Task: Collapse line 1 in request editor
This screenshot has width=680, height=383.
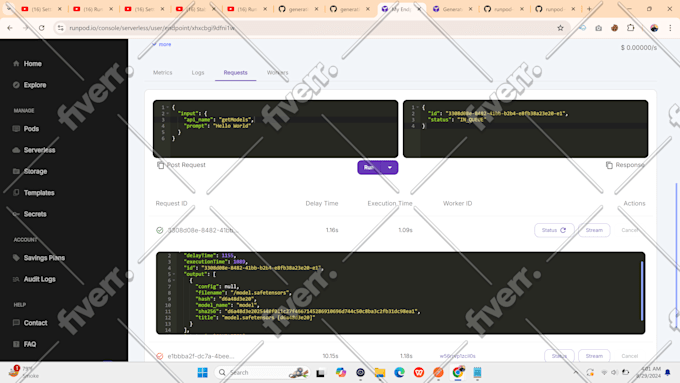Action: point(168,107)
